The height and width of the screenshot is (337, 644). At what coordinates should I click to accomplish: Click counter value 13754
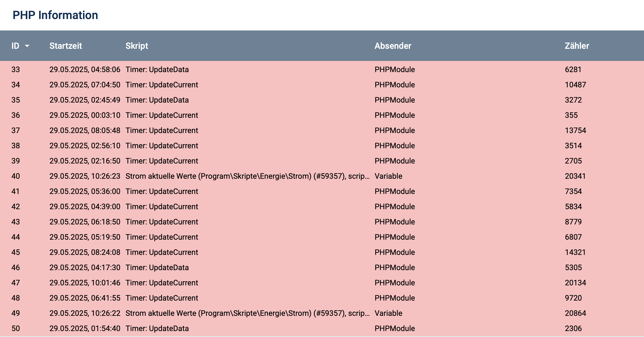click(575, 130)
